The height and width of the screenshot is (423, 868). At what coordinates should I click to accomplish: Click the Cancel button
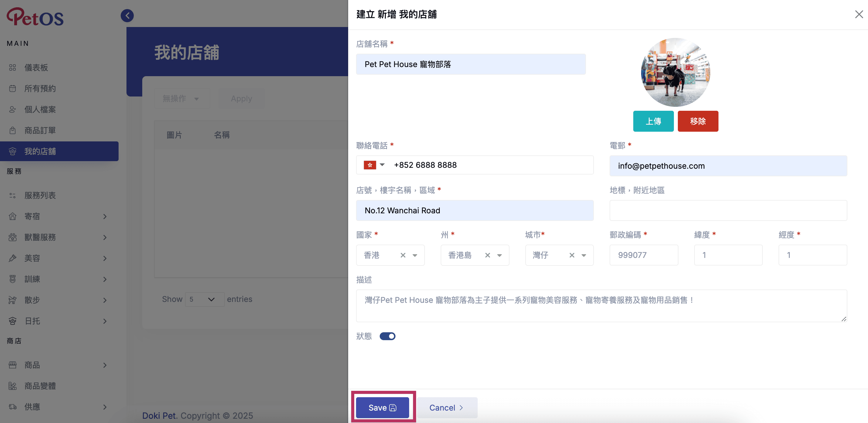pos(447,408)
